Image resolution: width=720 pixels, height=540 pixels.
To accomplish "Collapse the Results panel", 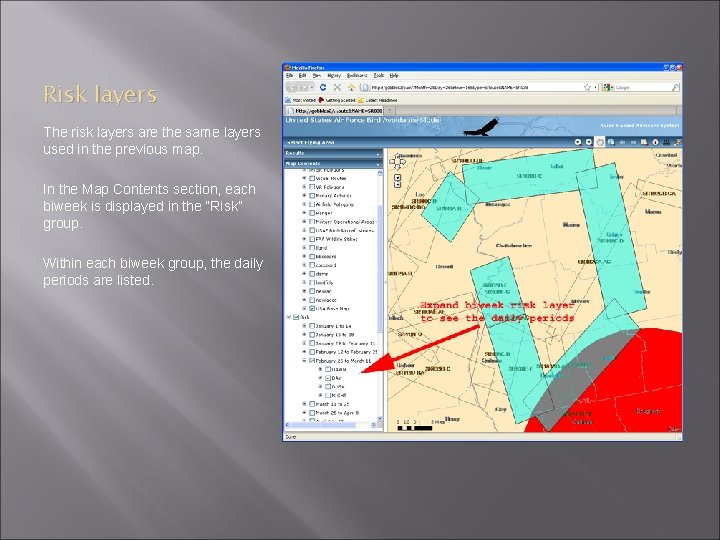I will (x=378, y=154).
